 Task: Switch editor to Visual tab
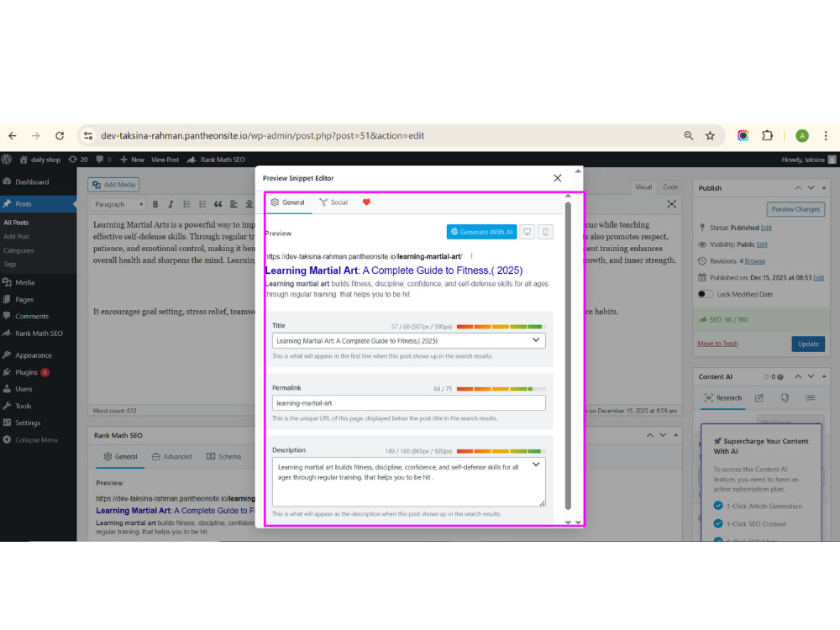point(643,187)
